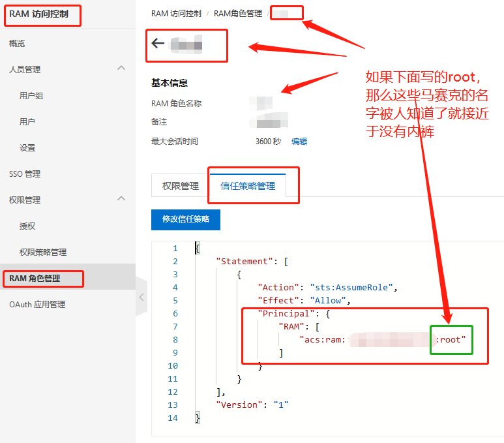Click line number 1 in code gutter
The image size is (504, 443).
(175, 249)
